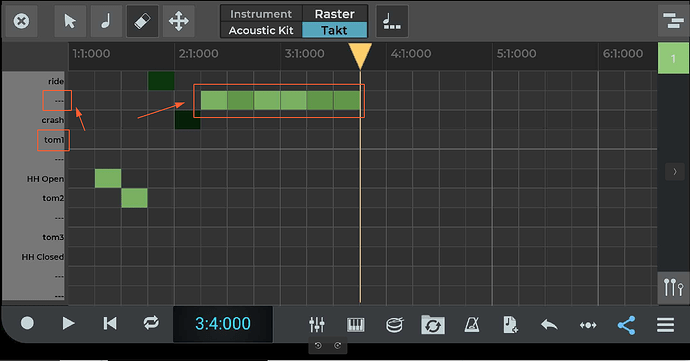Rewind to the start of the song
Viewport: 690px width, 361px height.
point(110,324)
